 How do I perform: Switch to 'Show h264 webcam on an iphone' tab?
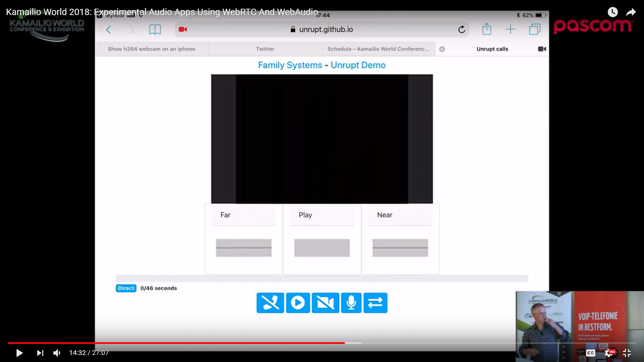pos(152,49)
